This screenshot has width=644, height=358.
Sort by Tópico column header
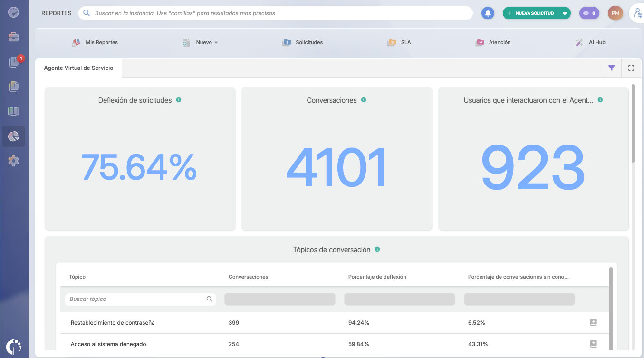[x=77, y=277]
